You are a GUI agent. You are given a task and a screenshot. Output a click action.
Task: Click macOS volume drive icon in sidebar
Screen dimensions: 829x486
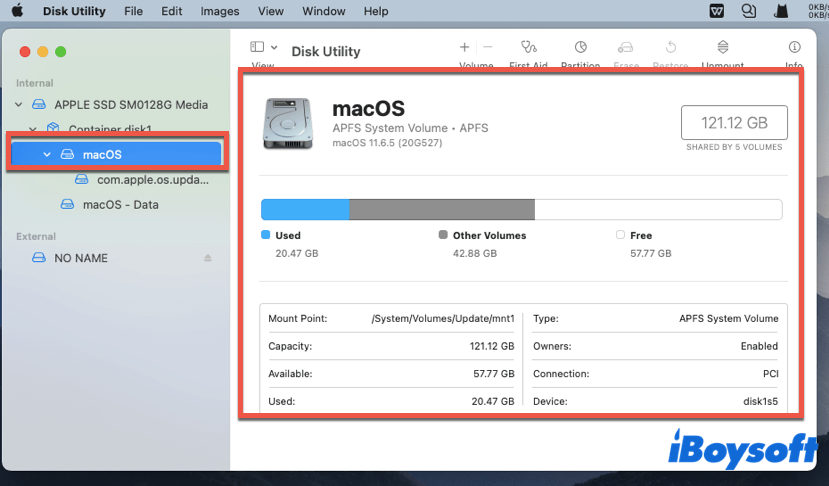(67, 154)
